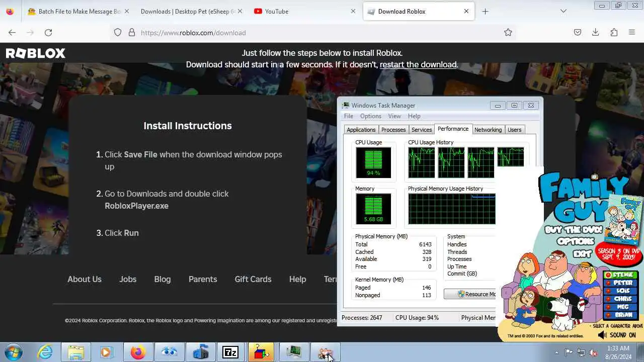
Task: Open the Blog footer link
Action: (163, 279)
